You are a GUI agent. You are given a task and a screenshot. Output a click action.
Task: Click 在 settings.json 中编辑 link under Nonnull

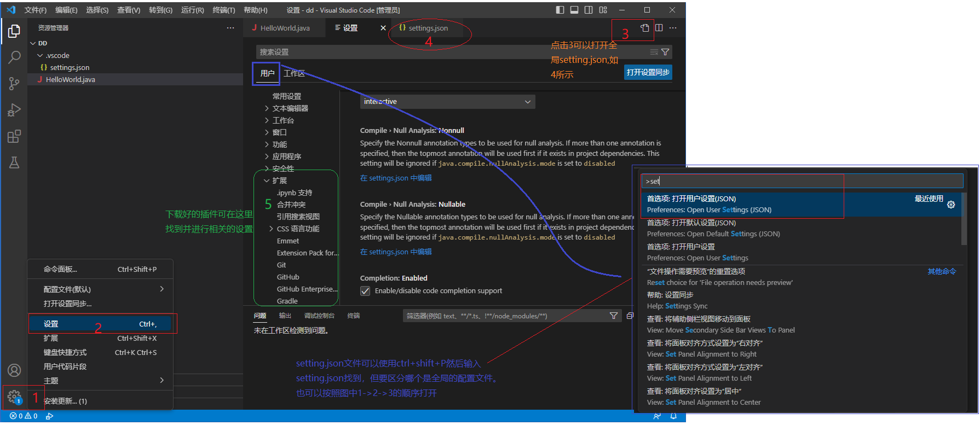[x=396, y=178]
